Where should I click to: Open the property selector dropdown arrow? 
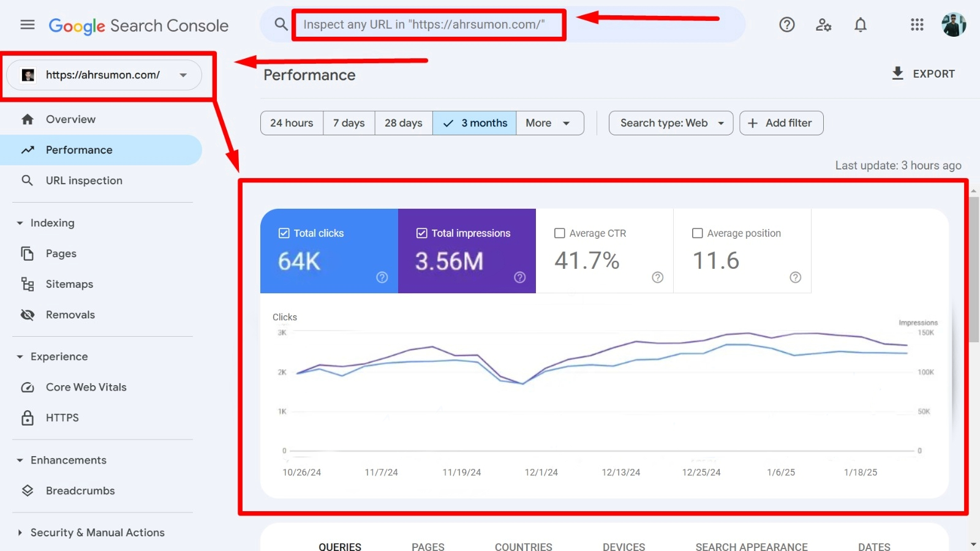point(183,75)
